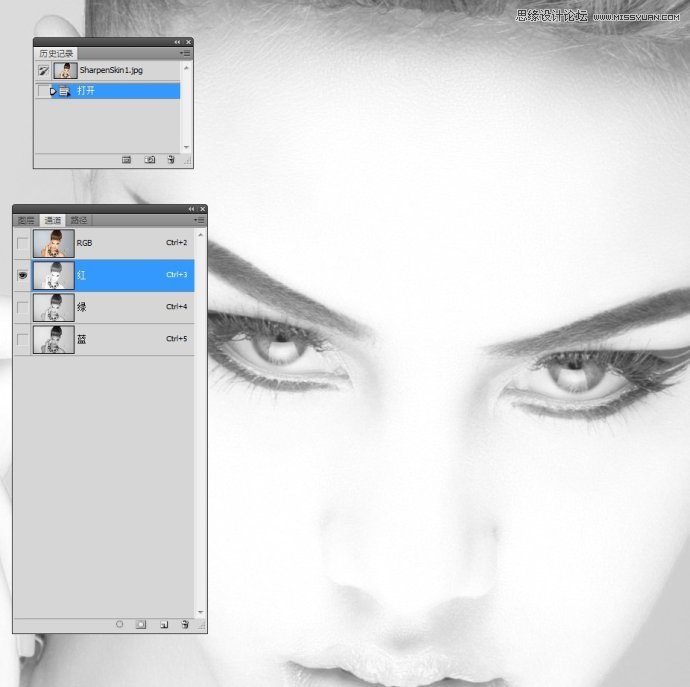This screenshot has height=687, width=690.
Task: Switch to the 路径 (Paths) tab
Action: [79, 220]
